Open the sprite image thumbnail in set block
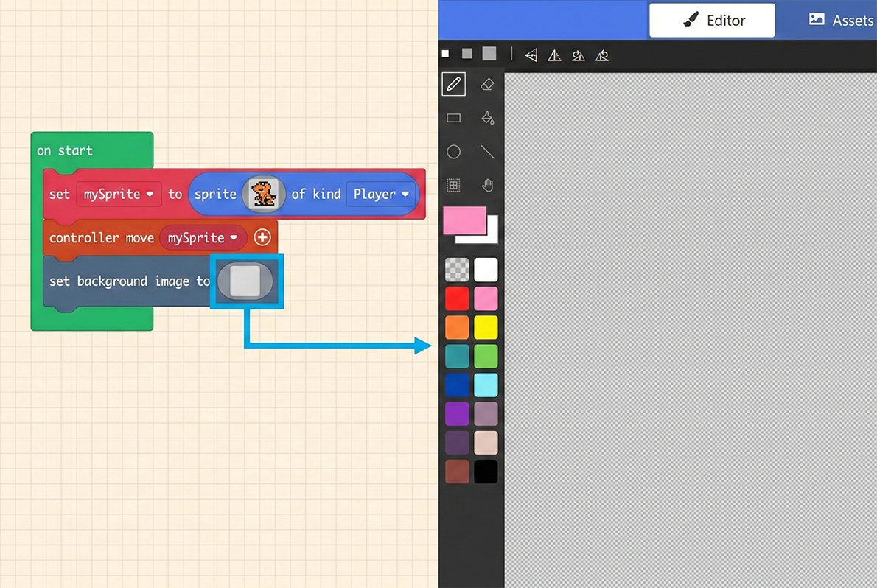Screen dimensions: 877x588 pyautogui.click(x=263, y=195)
